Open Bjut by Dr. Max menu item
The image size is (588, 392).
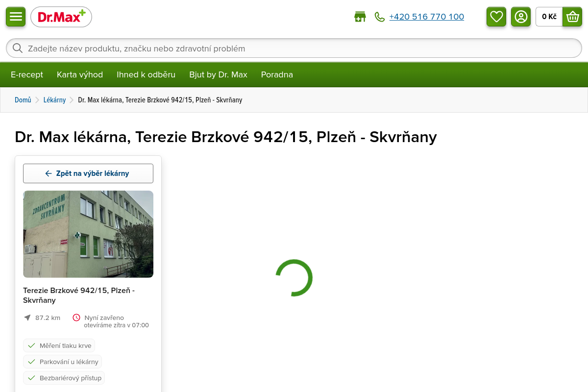[218, 74]
